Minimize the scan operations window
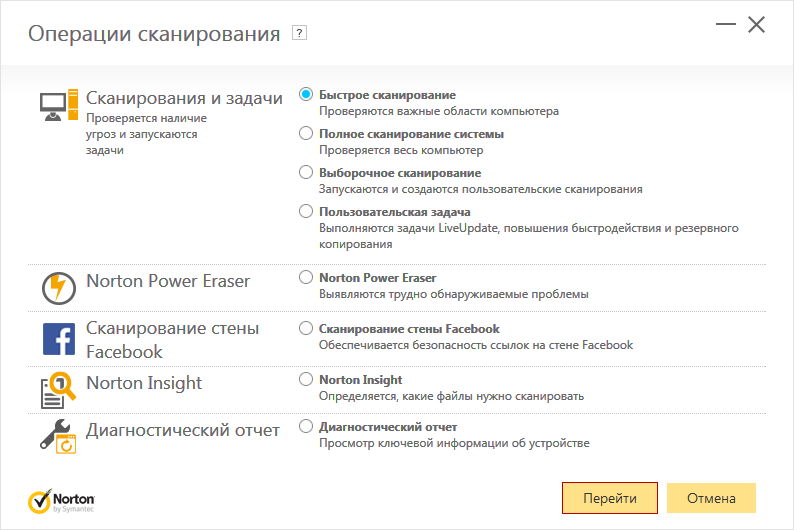Screen dimensions: 794x530 click(x=726, y=24)
